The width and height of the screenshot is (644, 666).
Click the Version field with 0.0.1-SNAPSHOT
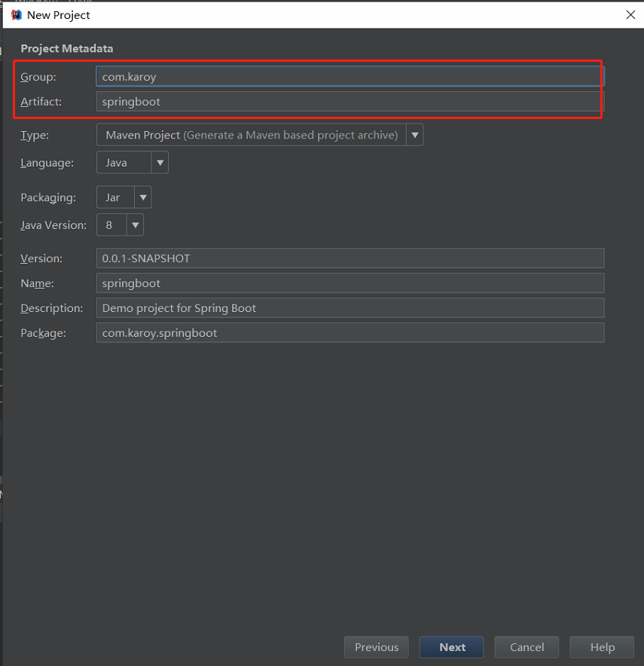[x=349, y=258]
